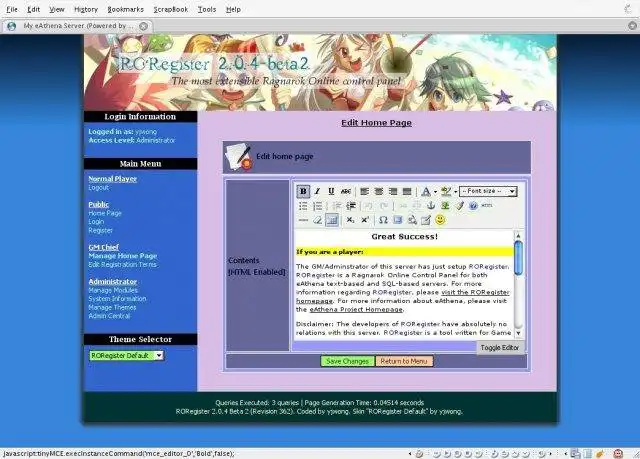Justify text with the full-align icon

click(x=407, y=191)
